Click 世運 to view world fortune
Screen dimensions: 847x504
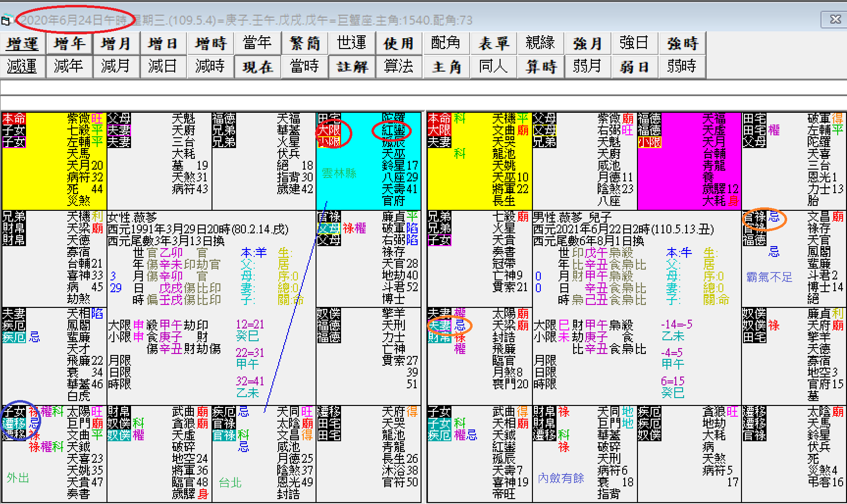click(x=352, y=43)
